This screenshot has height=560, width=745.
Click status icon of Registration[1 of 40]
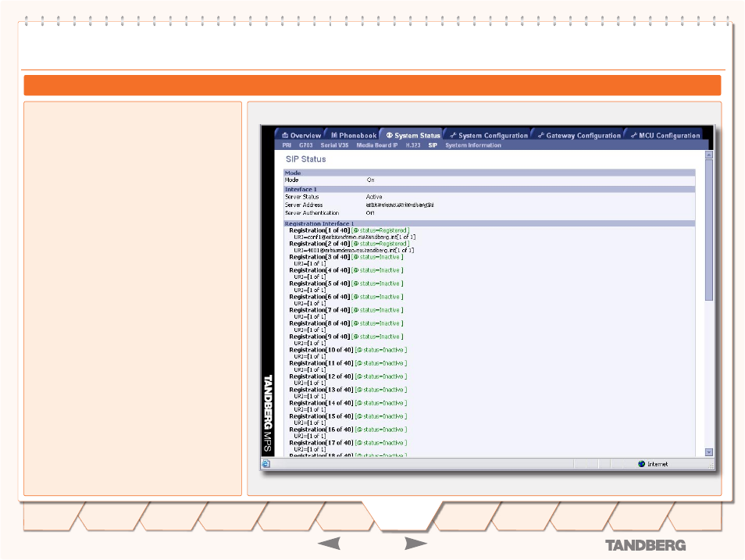356,230
